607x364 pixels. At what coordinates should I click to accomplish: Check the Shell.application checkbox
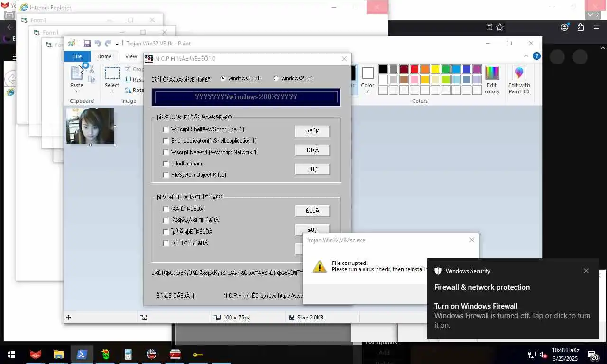(166, 141)
